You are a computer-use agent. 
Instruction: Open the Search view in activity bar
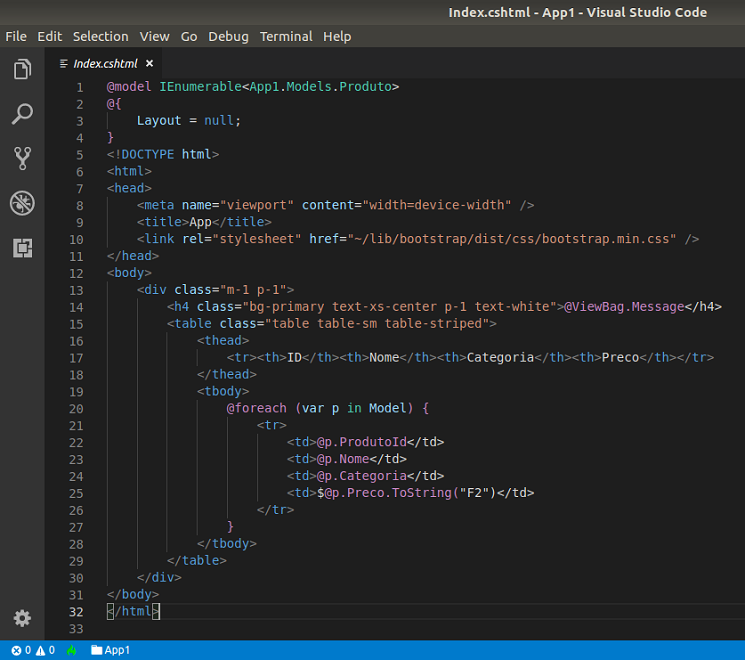coord(22,114)
